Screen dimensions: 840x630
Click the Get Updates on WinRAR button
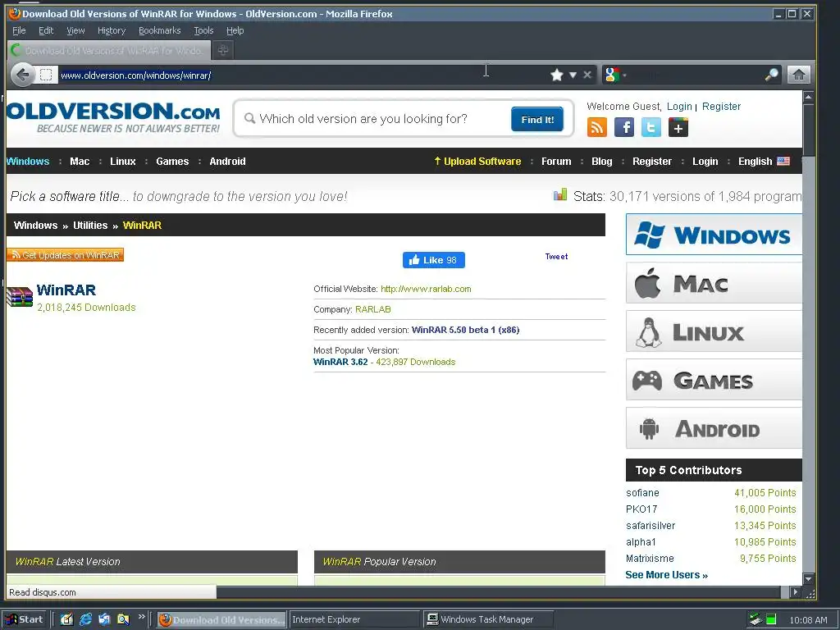[x=65, y=255]
